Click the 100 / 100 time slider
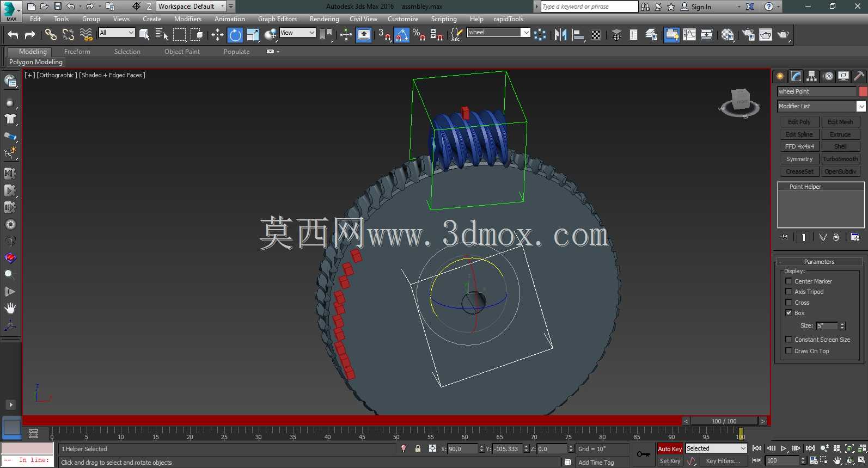The height and width of the screenshot is (468, 868). tap(724, 421)
